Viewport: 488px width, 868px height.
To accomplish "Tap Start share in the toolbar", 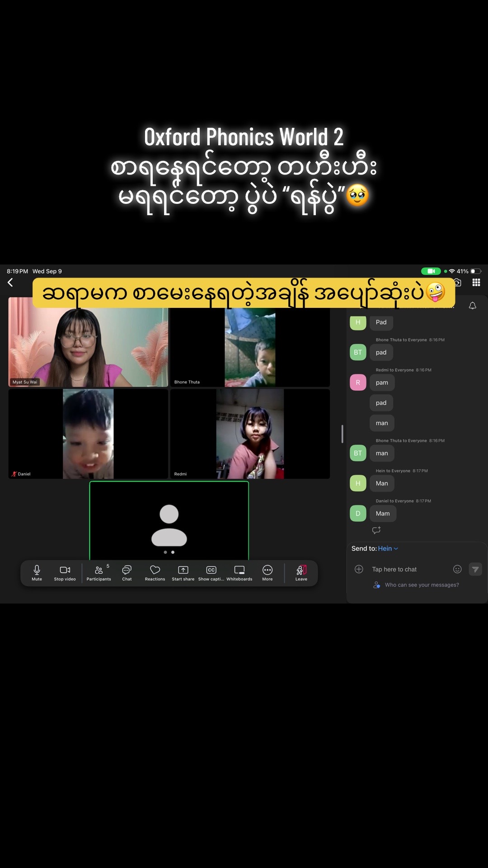I will point(183,573).
